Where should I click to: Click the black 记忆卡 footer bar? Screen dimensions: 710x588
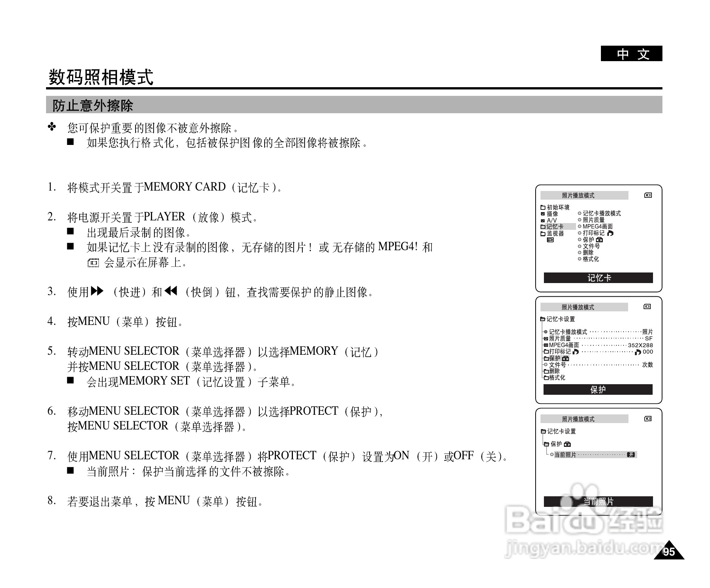pos(598,278)
